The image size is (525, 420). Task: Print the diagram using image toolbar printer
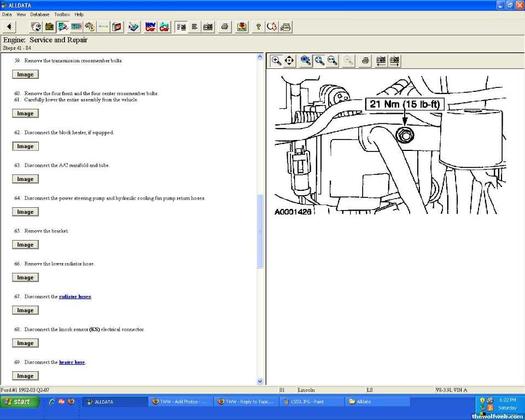(x=365, y=61)
